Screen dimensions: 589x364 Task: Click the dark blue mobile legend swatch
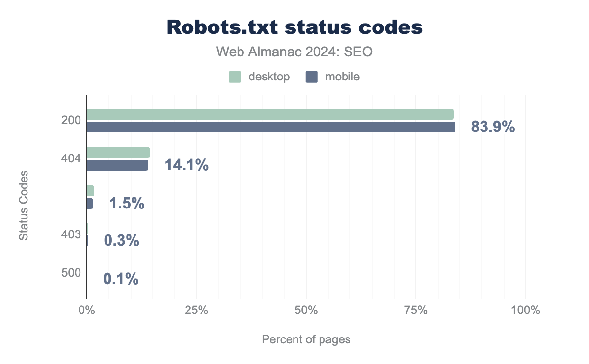pyautogui.click(x=312, y=77)
